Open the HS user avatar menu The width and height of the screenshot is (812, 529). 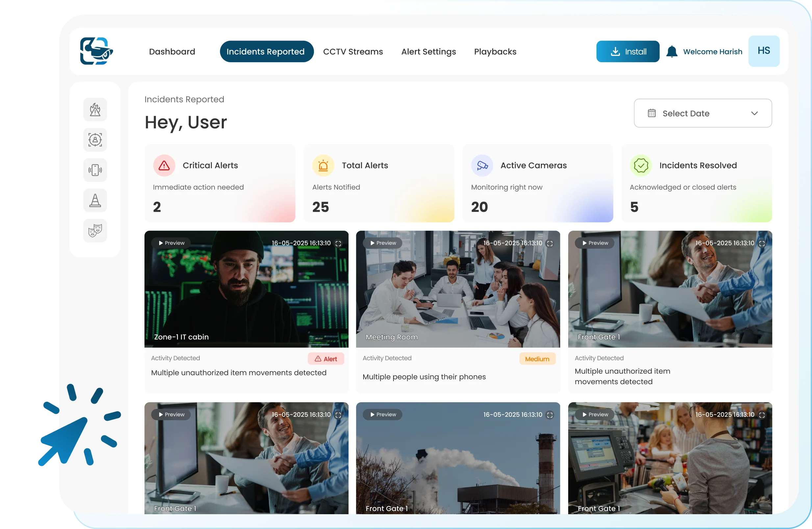pos(764,51)
